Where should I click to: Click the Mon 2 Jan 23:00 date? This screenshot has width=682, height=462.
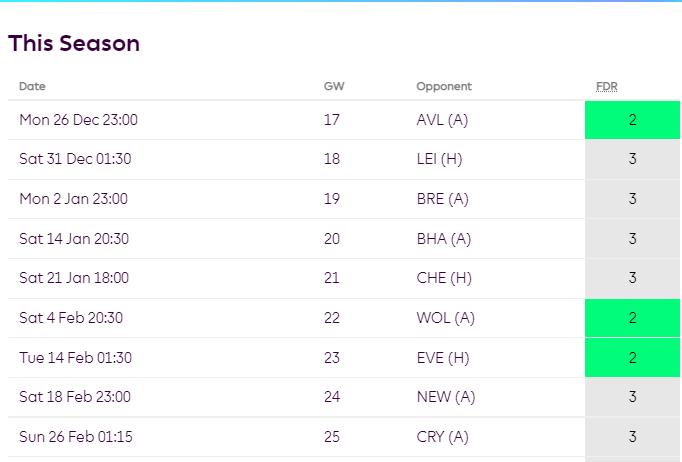[x=74, y=199]
